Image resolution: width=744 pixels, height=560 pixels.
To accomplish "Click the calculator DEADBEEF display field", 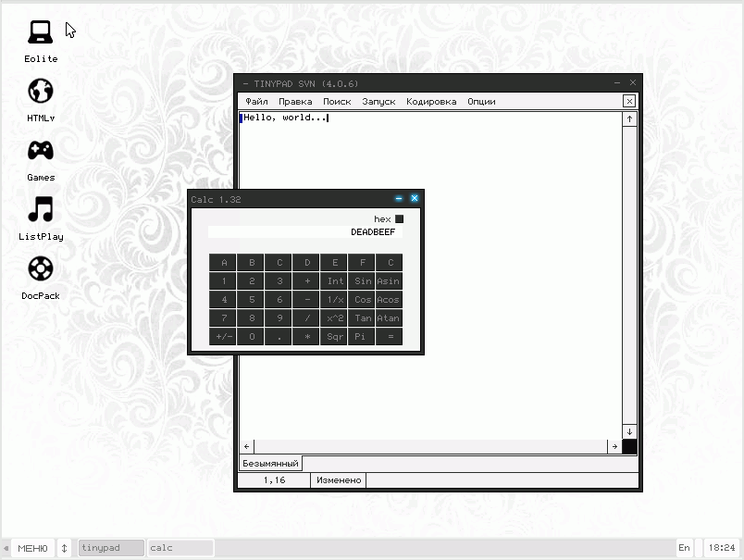I will (x=304, y=232).
